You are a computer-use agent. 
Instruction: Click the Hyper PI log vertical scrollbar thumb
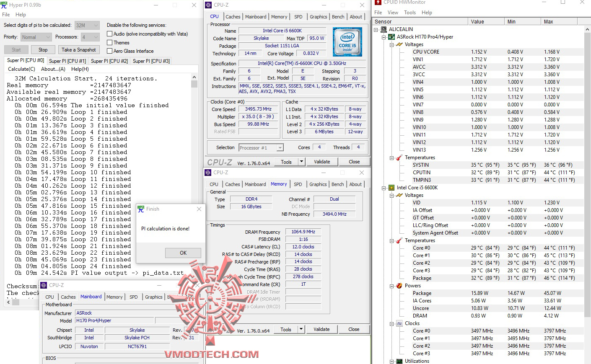click(x=194, y=84)
